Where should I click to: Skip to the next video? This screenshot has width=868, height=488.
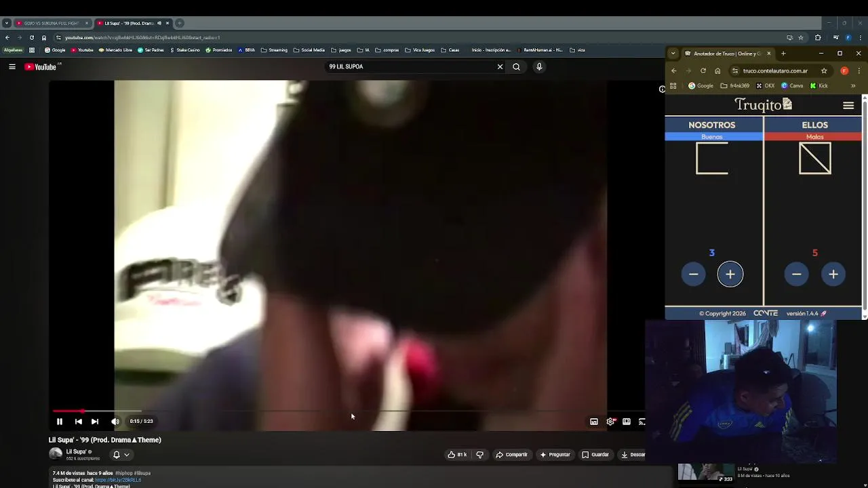click(95, 422)
